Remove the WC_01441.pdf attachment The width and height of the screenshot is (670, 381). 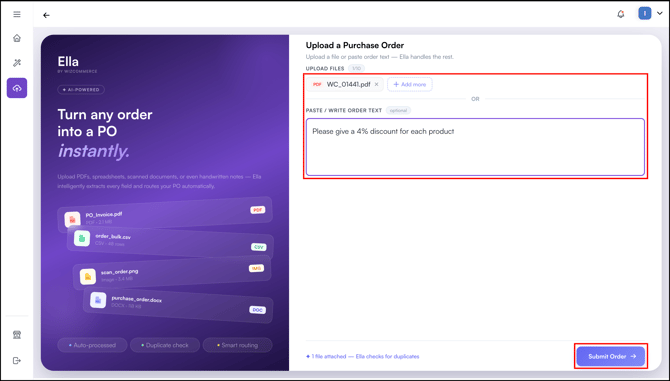[x=376, y=85]
